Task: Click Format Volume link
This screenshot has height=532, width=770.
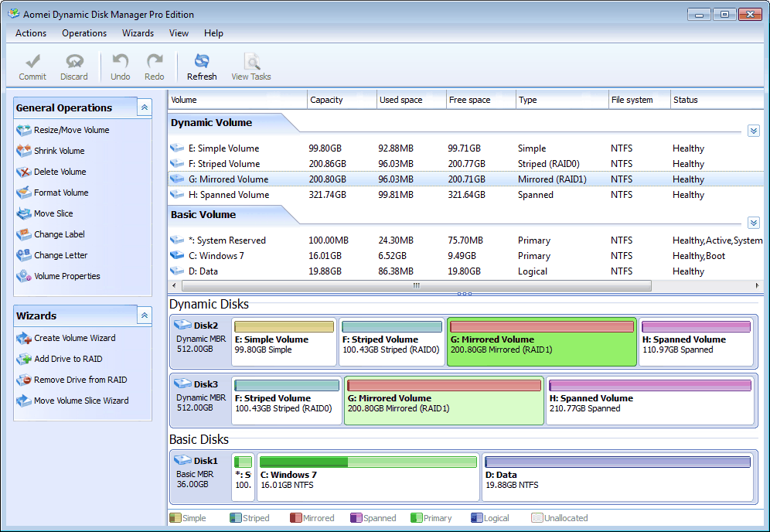Action: click(61, 193)
